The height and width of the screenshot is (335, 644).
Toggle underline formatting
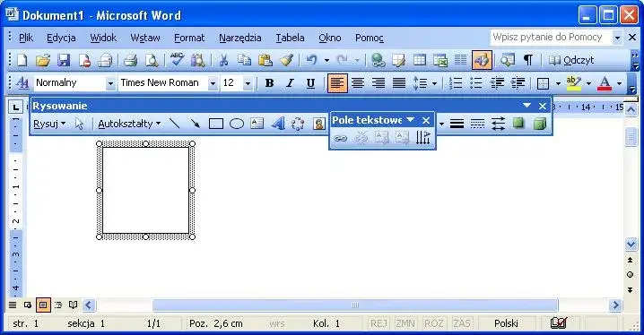point(311,83)
